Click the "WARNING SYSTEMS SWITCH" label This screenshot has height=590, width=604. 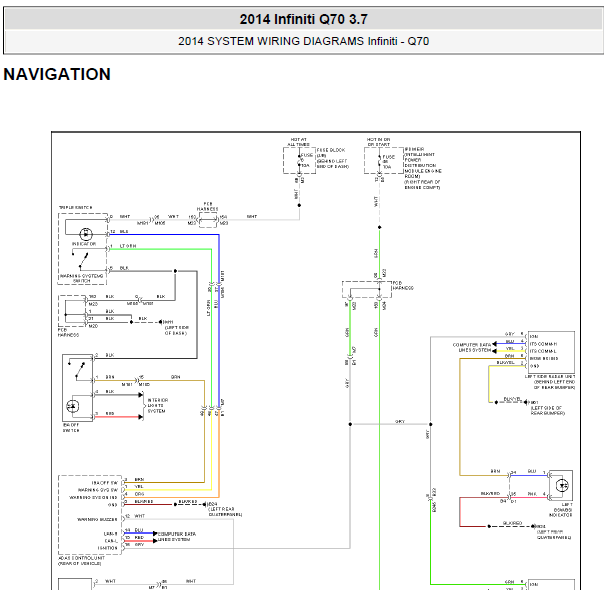(81, 278)
